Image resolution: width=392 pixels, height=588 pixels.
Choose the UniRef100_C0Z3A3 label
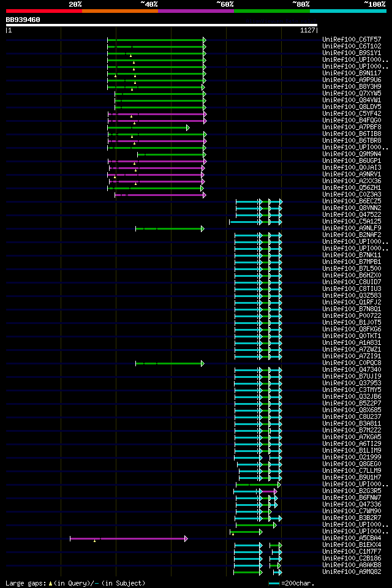352,195
